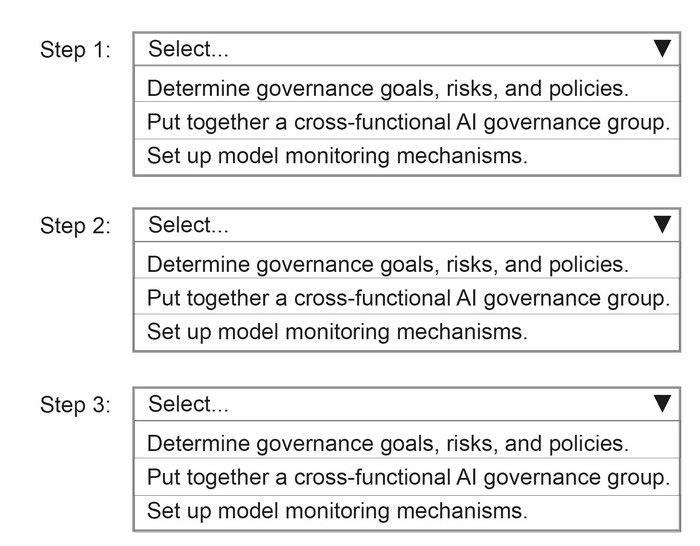
Task: Click the Step 2 'Select...' field
Action: coord(407,225)
